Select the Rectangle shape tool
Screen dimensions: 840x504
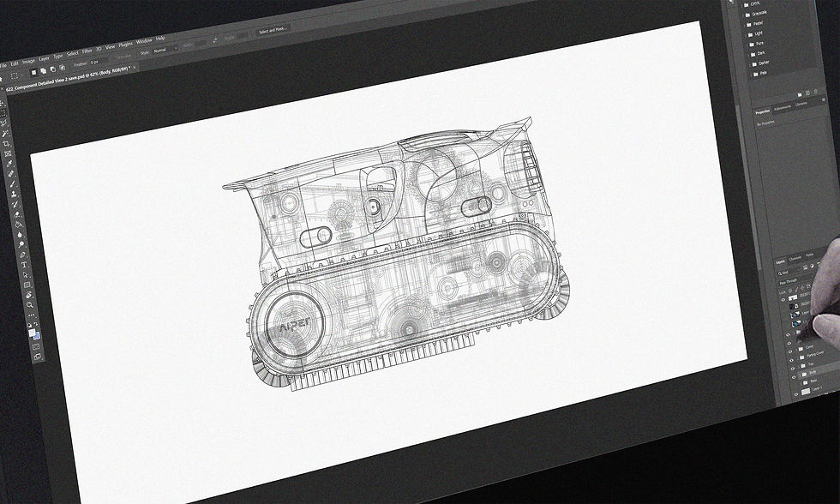[27, 285]
